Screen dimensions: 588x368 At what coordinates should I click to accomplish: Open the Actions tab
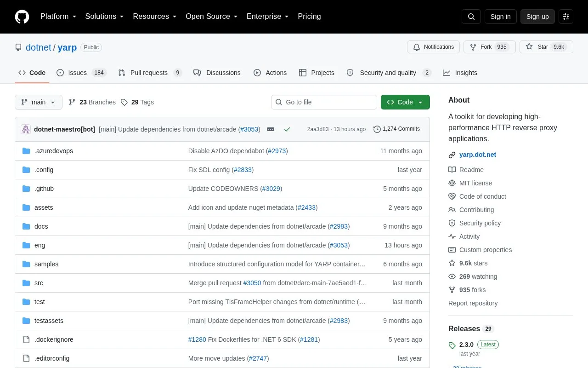(x=270, y=73)
